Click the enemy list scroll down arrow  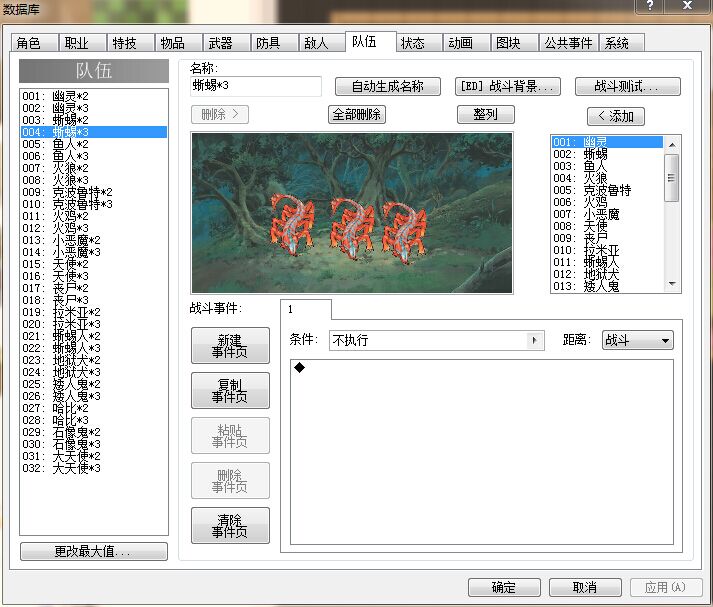pyautogui.click(x=672, y=284)
